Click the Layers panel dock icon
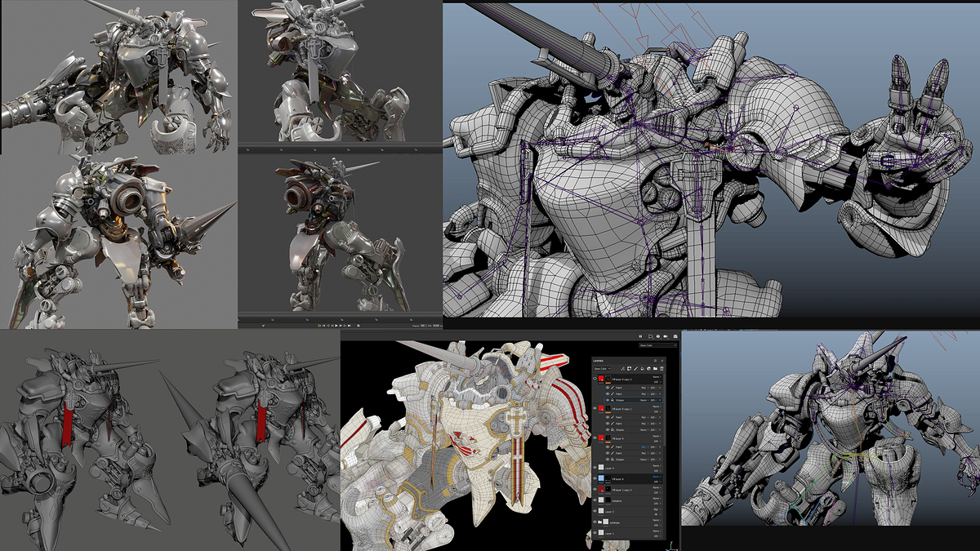The width and height of the screenshot is (980, 551). pos(655,359)
